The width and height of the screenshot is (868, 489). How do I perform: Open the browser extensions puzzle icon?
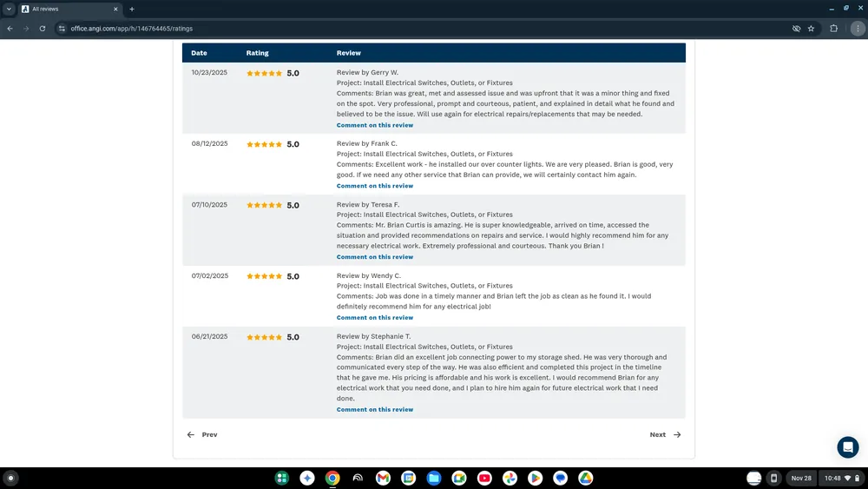pos(834,28)
